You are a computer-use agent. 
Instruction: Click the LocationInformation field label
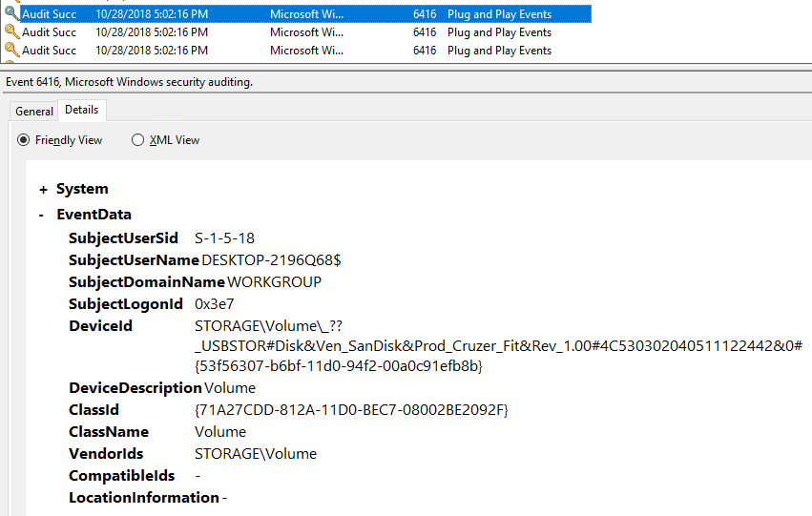click(x=144, y=498)
